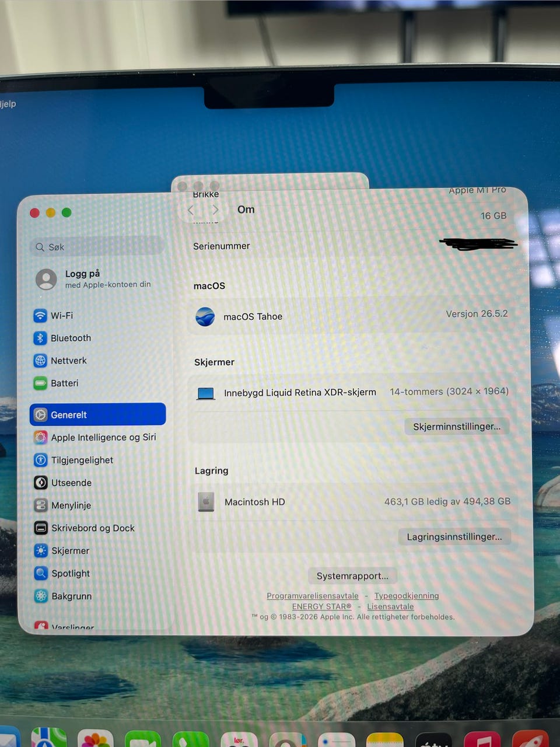Click in the Søk search field

(97, 247)
